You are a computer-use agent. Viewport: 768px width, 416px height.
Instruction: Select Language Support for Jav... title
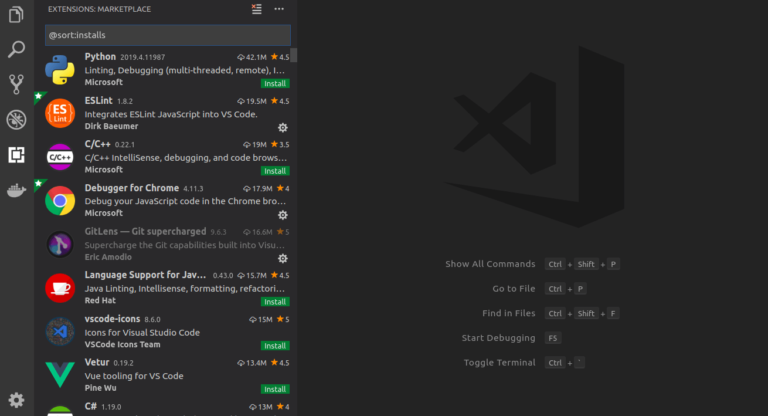tap(145, 275)
